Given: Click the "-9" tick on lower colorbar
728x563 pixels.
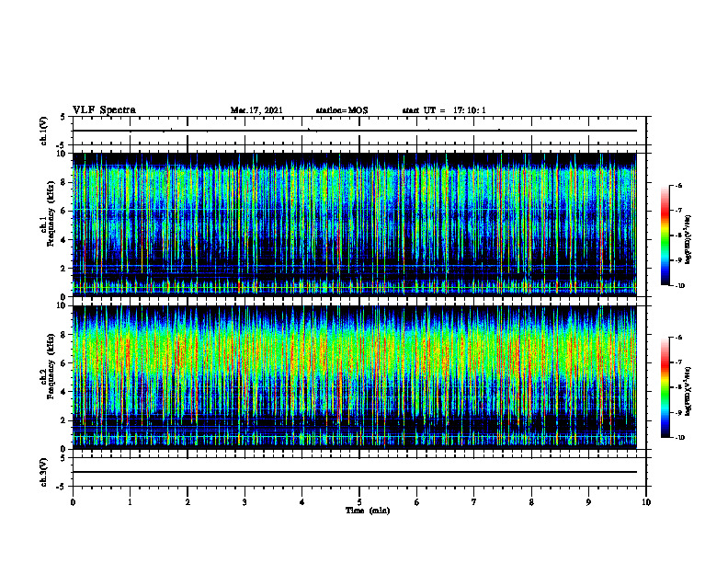Looking at the screenshot, I should point(678,412).
